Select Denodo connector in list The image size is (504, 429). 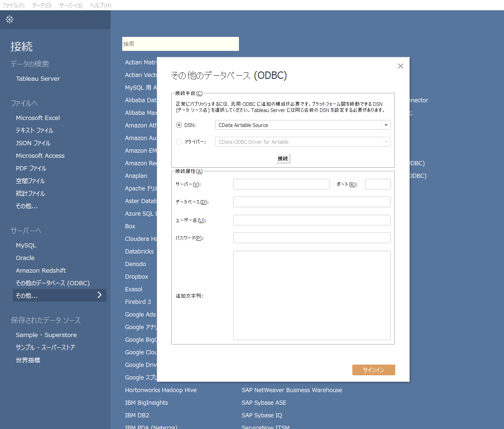135,264
